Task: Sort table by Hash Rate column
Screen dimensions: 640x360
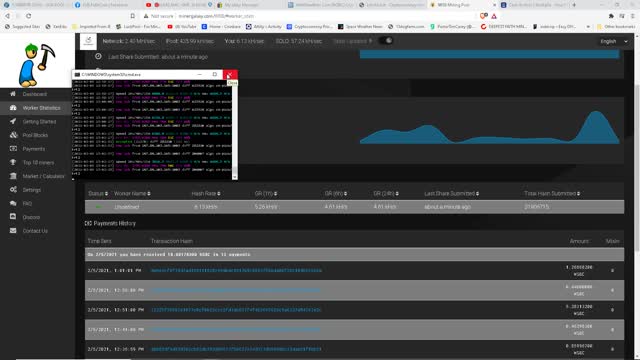Action: pos(219,193)
